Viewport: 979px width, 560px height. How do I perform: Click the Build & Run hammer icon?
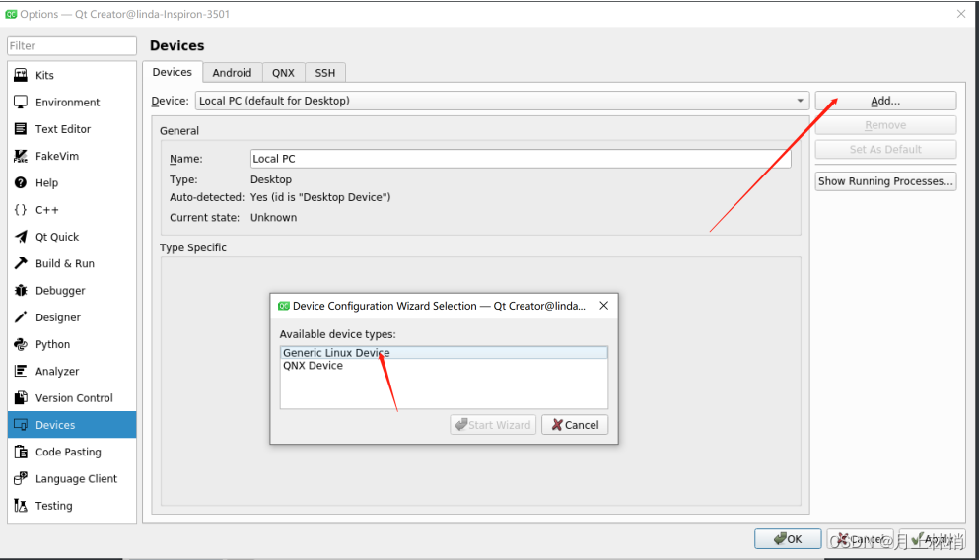[21, 263]
